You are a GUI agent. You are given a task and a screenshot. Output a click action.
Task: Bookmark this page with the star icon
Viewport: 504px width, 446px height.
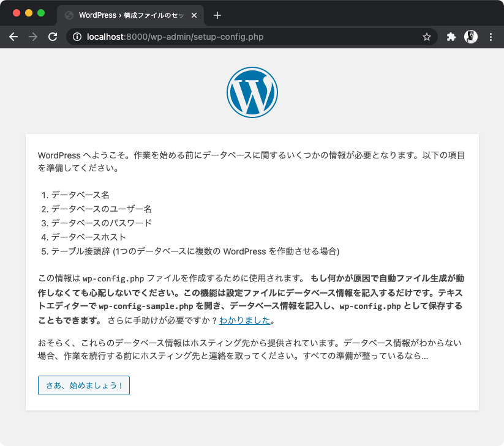pyautogui.click(x=427, y=37)
